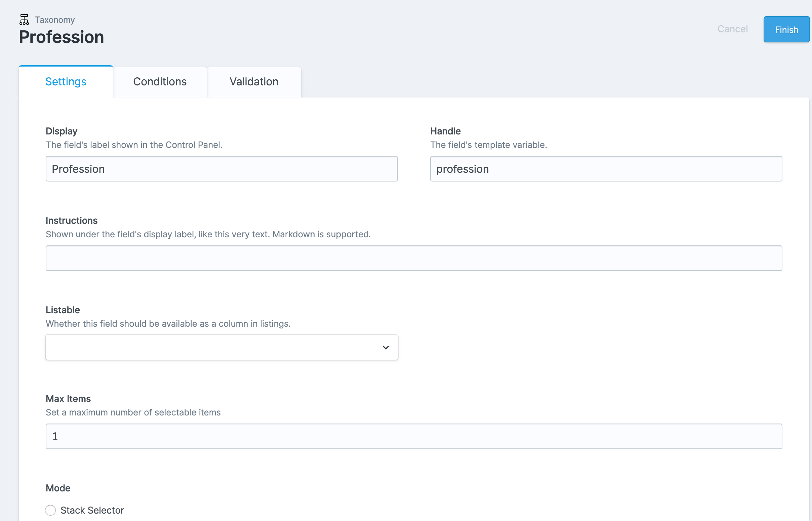Click the Listable label text
The width and height of the screenshot is (812, 521).
click(x=63, y=310)
